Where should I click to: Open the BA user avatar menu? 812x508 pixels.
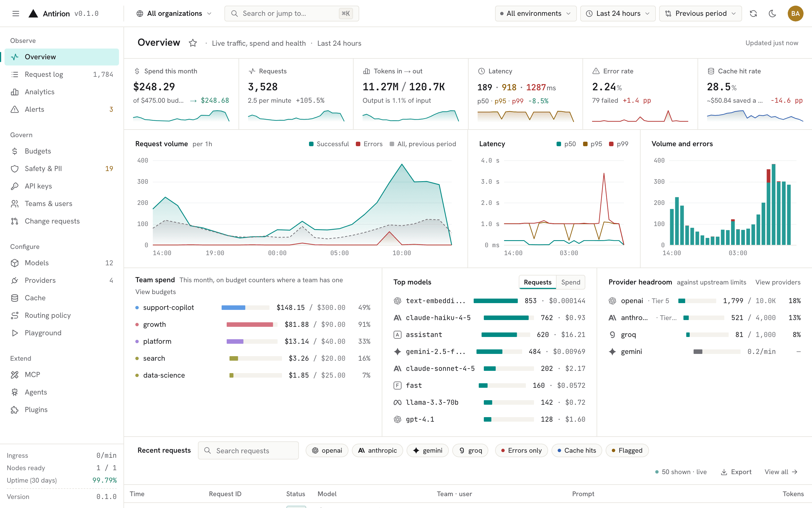[795, 14]
